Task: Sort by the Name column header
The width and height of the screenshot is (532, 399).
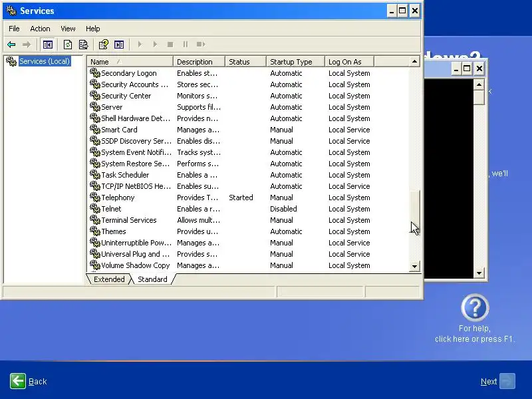Action: [x=130, y=62]
